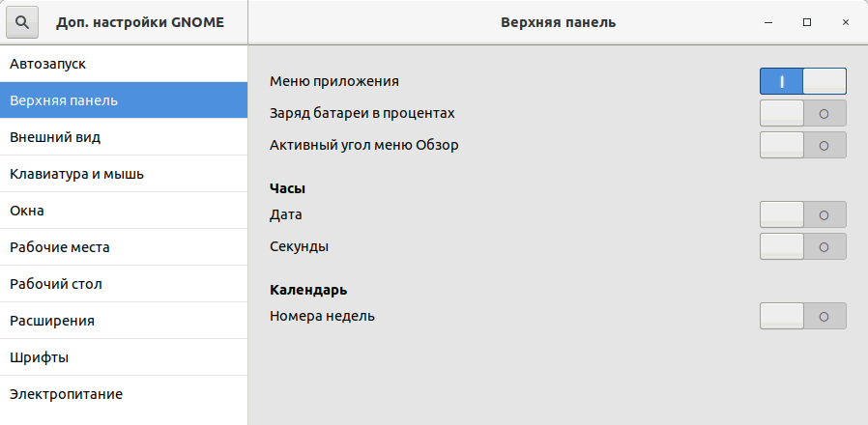Maximize the GNOME Tweaks window
The image size is (868, 425).
click(807, 22)
